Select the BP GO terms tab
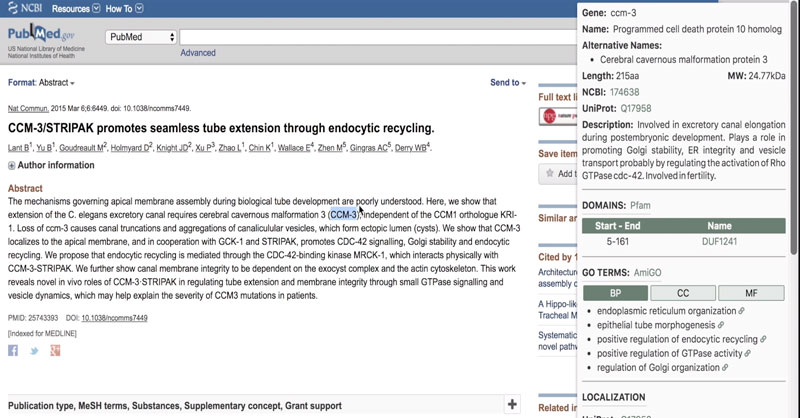This screenshot has height=418, width=800. pos(614,293)
